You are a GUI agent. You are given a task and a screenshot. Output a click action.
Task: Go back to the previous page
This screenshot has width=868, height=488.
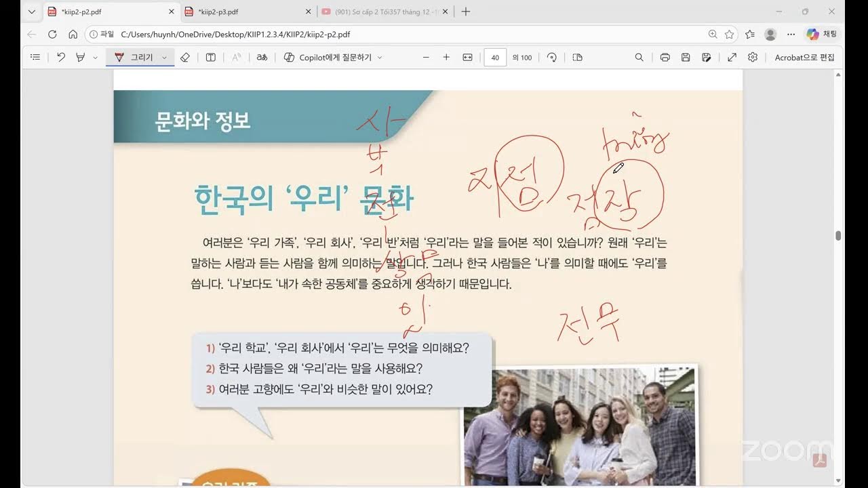point(32,34)
